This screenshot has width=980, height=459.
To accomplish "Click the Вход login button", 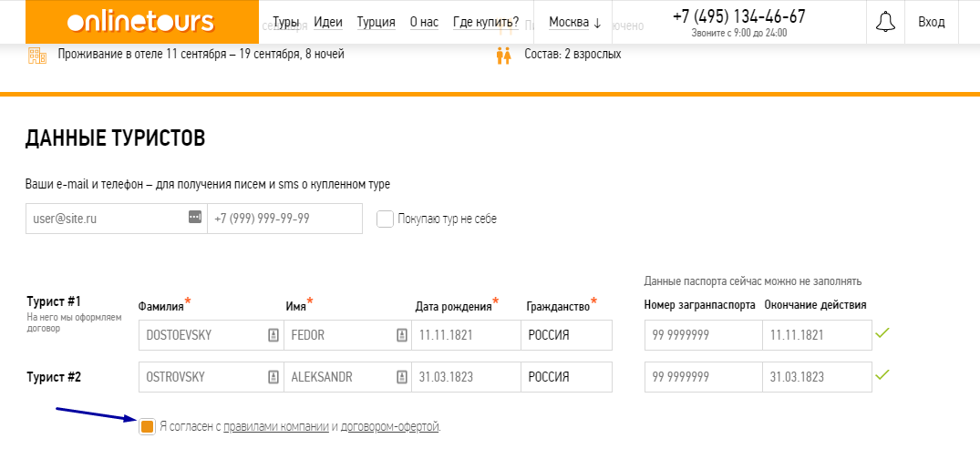I will tap(931, 23).
